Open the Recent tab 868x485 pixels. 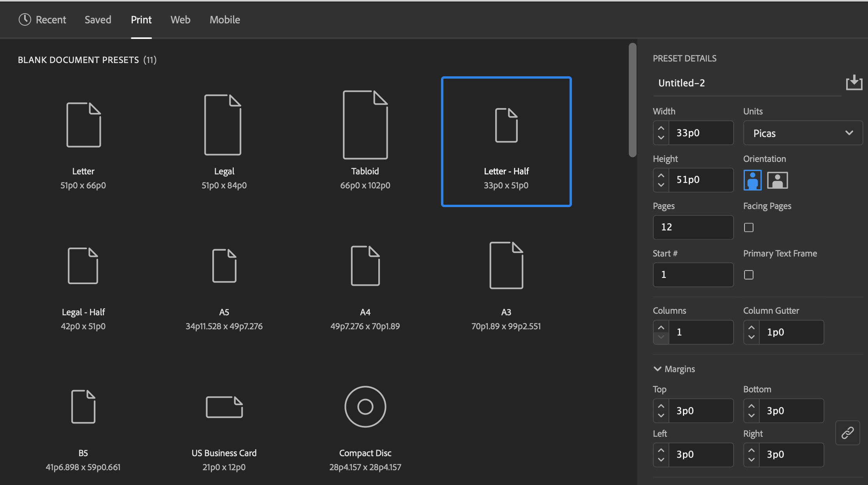[x=42, y=19]
